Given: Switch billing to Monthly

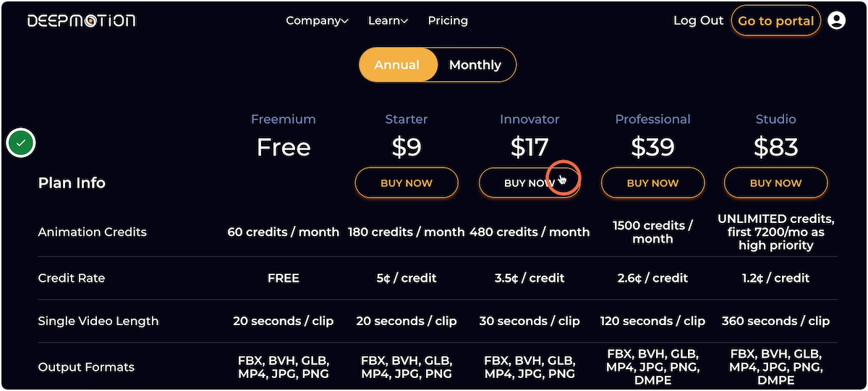Looking at the screenshot, I should (x=475, y=64).
